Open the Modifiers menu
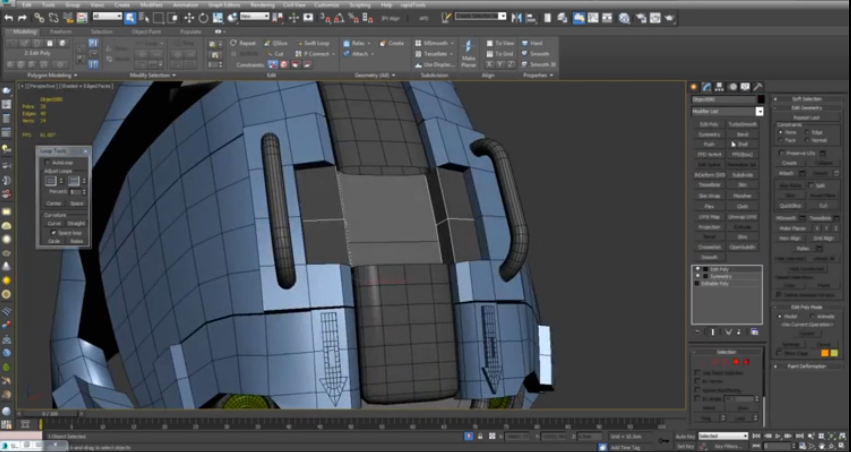 point(151,5)
